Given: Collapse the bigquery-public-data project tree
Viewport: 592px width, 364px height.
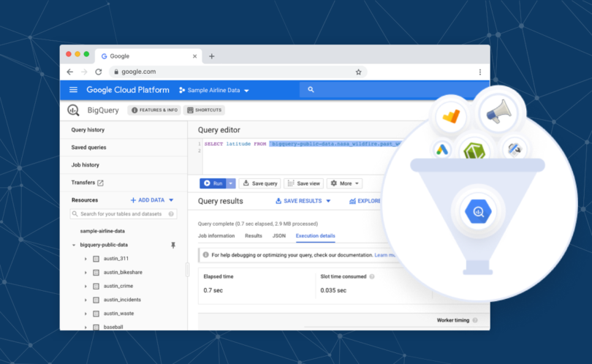Looking at the screenshot, I should tap(74, 245).
